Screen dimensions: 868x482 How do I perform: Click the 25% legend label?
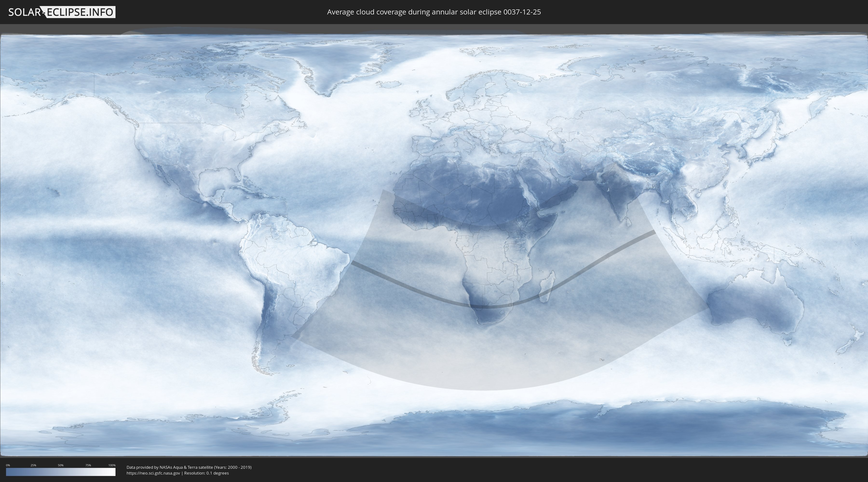(33, 465)
